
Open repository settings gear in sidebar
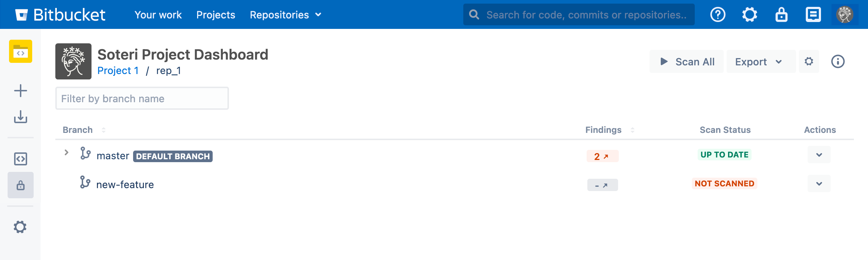coord(20,227)
